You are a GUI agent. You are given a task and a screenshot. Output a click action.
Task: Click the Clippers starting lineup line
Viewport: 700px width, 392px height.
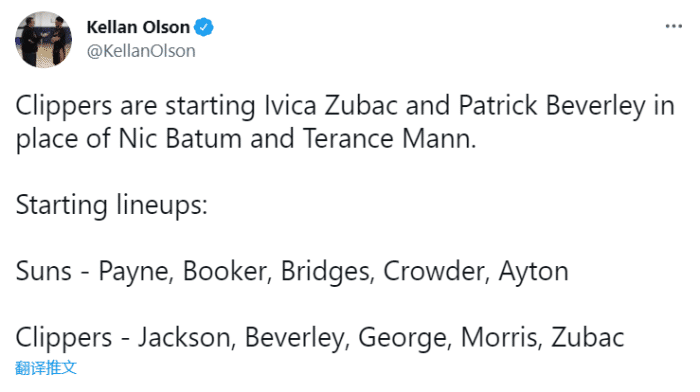(x=320, y=338)
